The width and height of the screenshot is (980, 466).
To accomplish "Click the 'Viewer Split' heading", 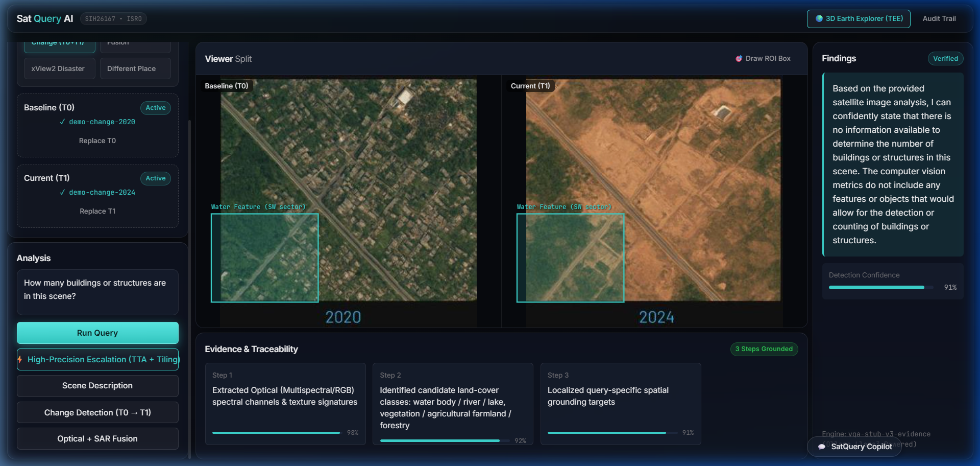I will [x=228, y=59].
